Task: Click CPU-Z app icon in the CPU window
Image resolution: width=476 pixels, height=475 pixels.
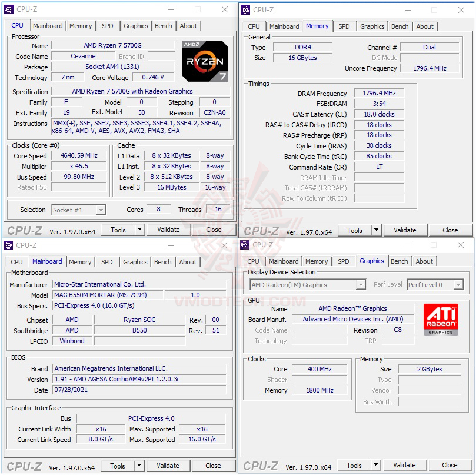Action: (9, 9)
